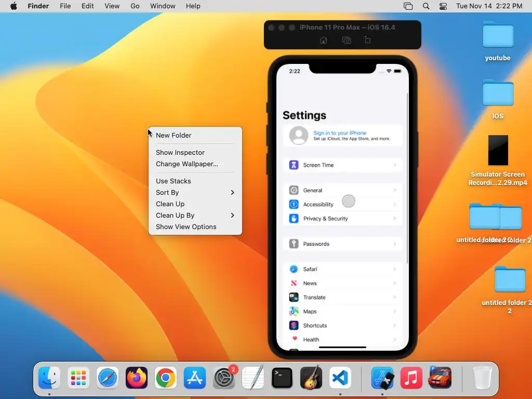Tap the Health heart icon in Settings
This screenshot has width=532, height=399.
click(294, 339)
